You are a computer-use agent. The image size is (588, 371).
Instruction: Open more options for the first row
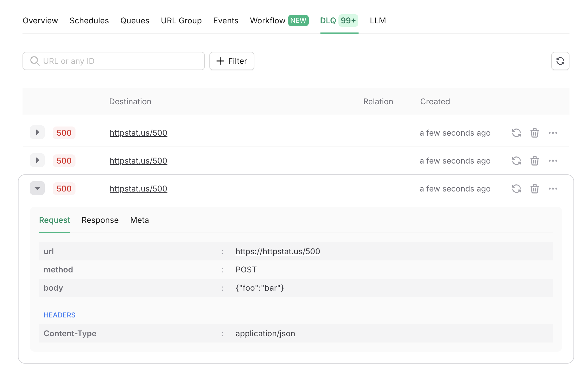553,133
